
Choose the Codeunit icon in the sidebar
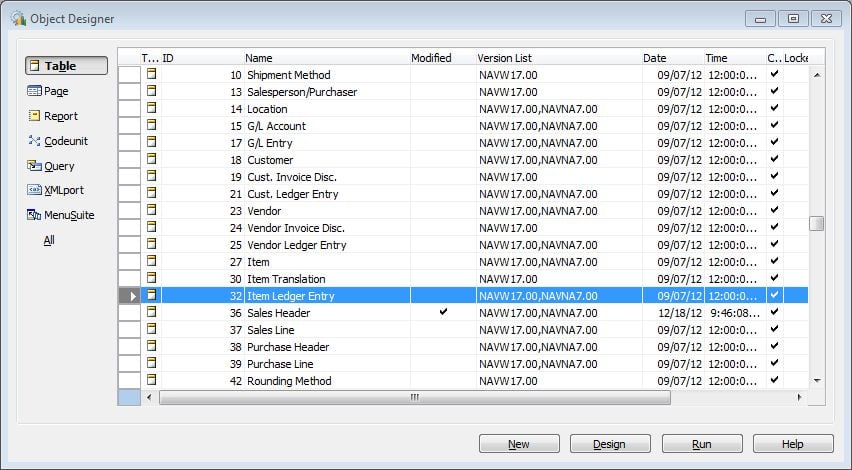coord(35,141)
